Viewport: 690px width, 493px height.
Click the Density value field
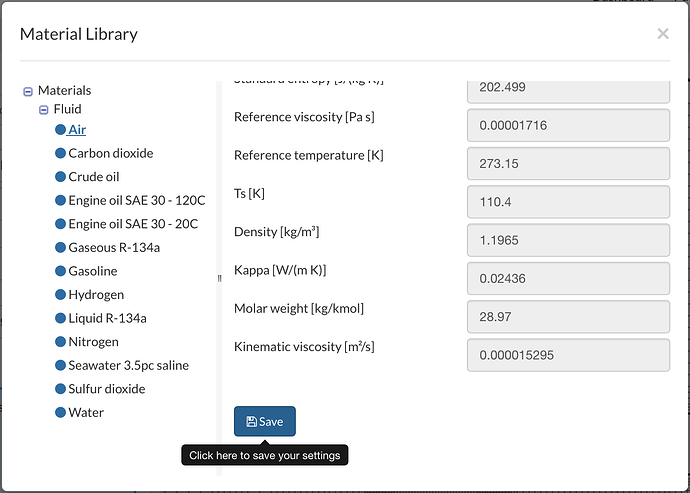(567, 241)
